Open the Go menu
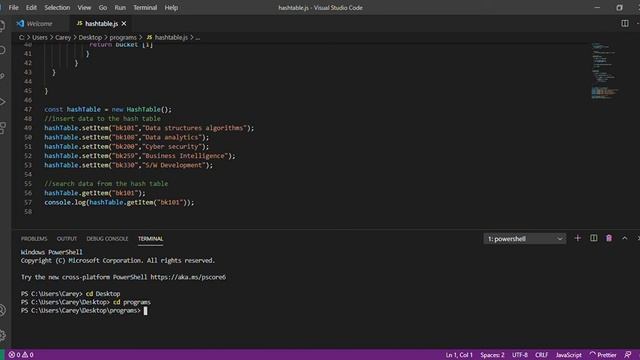Viewport: 640px width, 360px height. [x=102, y=7]
